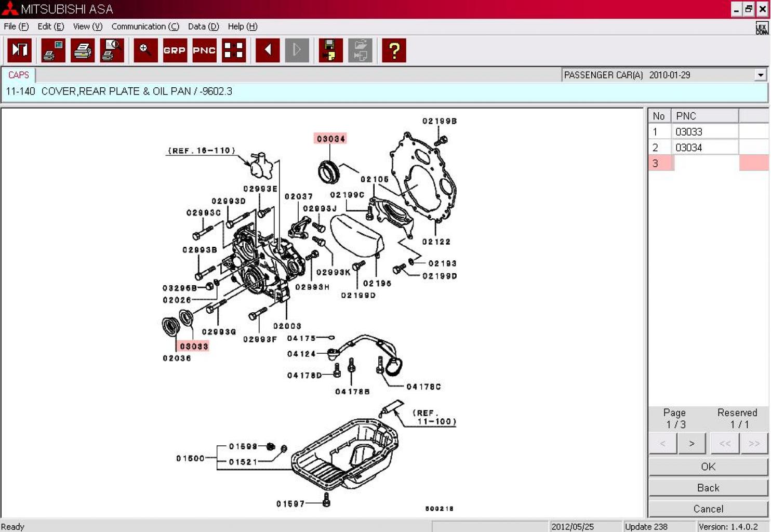The width and height of the screenshot is (771, 532).
Task: Open the Communication menu
Action: click(x=145, y=26)
